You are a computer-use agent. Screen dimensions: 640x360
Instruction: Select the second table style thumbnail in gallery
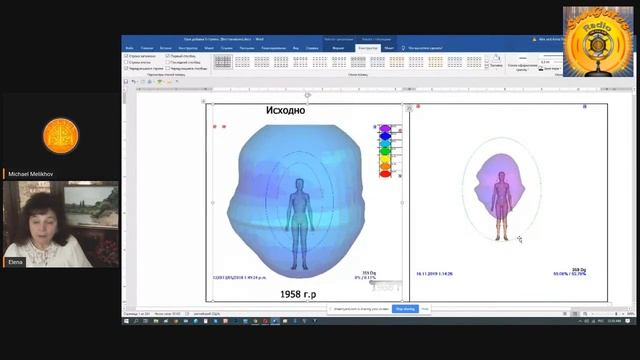click(242, 62)
